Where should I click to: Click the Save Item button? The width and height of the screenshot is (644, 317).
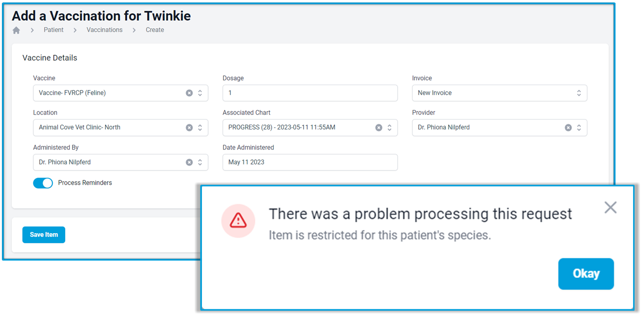click(44, 235)
